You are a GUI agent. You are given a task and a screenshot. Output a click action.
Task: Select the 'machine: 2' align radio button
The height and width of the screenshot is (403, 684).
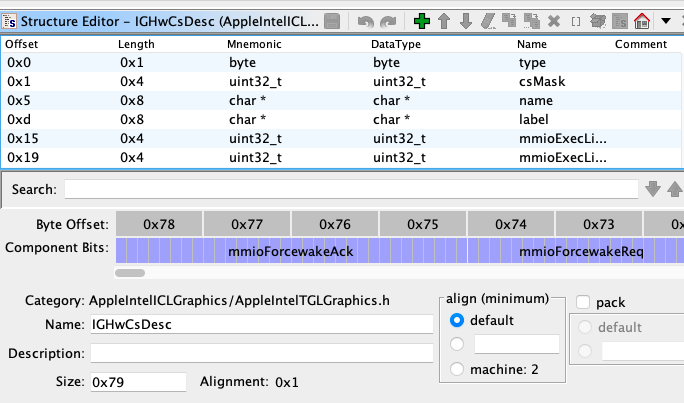coord(457,369)
